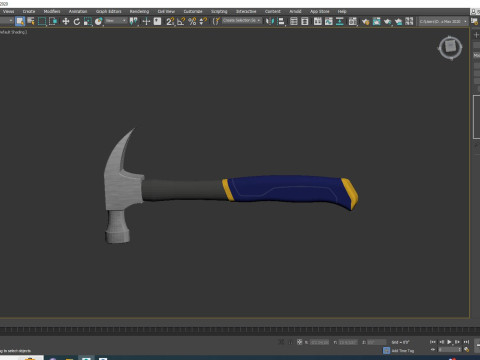The height and width of the screenshot is (360, 480).
Task: Open the Modifiers menu
Action: tap(52, 11)
